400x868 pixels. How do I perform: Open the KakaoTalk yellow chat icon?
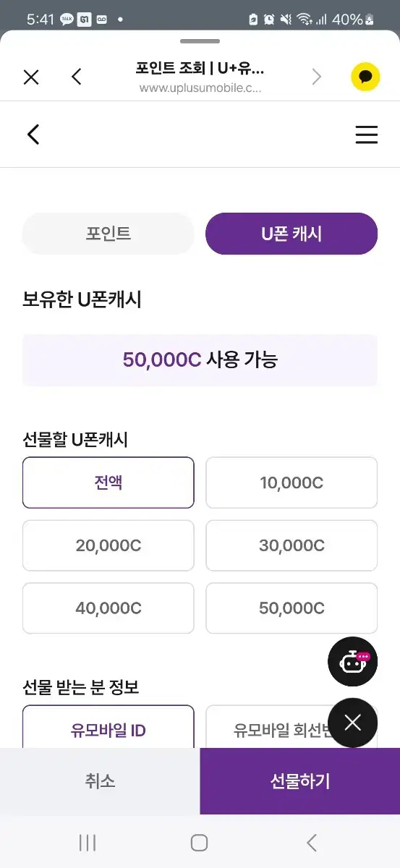point(365,77)
